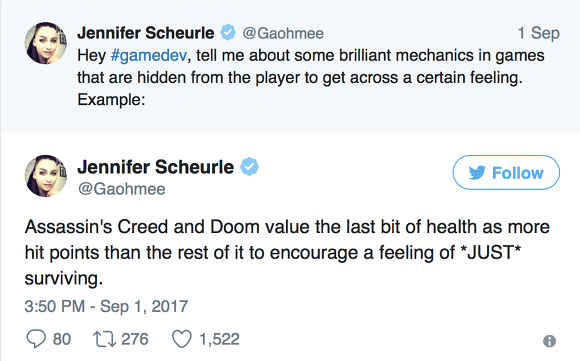View the 276 retweets count

click(135, 339)
